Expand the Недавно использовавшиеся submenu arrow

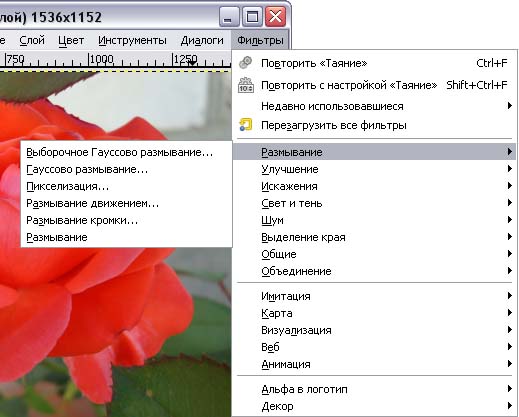(509, 106)
